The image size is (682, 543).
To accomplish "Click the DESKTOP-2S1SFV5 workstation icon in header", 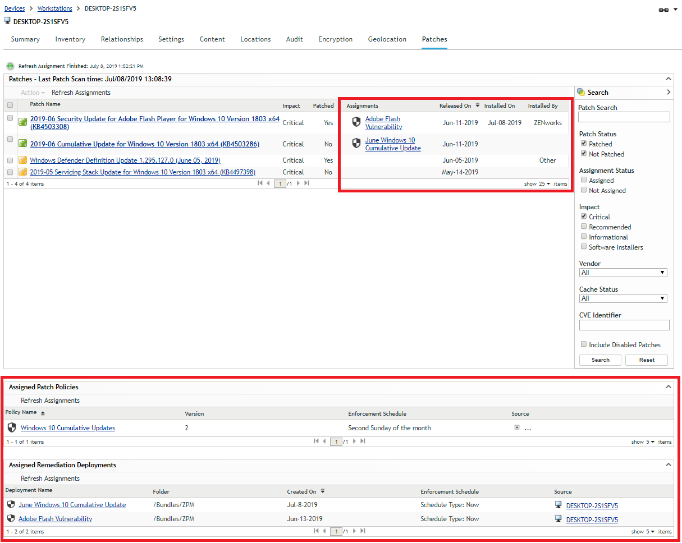I will click(7, 20).
